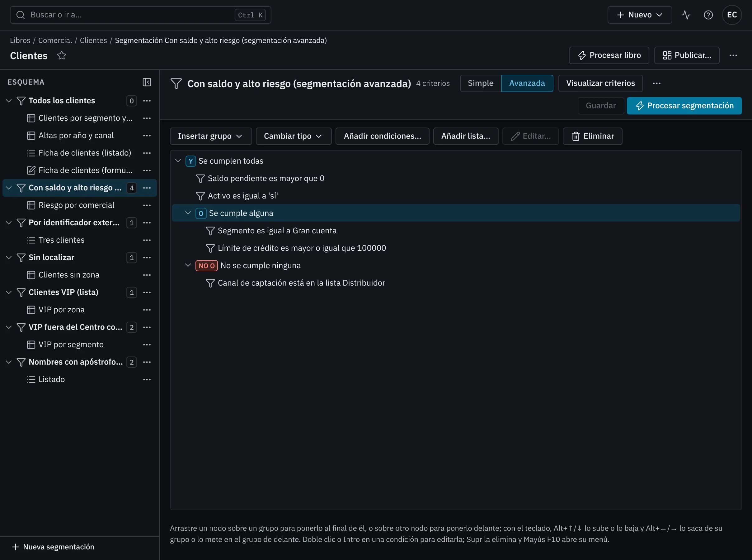Open more options for Tres clientes

pos(147,240)
